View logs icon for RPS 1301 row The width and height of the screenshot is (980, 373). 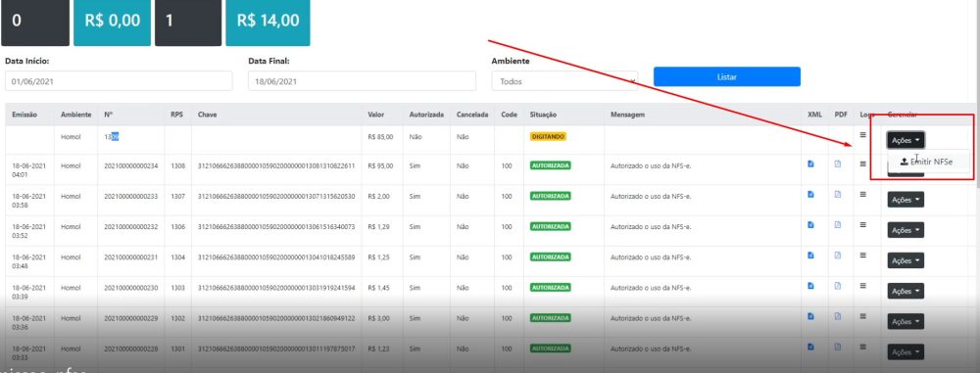[863, 347]
